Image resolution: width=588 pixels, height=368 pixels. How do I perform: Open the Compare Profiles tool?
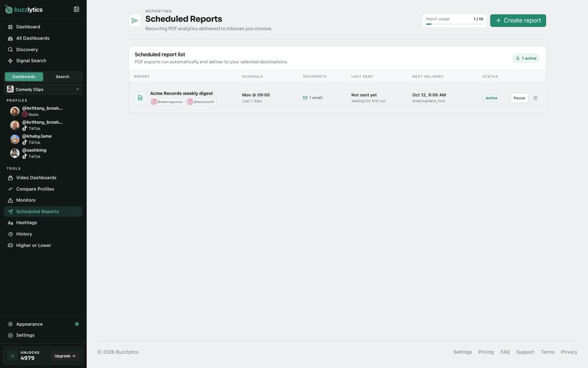(43, 189)
